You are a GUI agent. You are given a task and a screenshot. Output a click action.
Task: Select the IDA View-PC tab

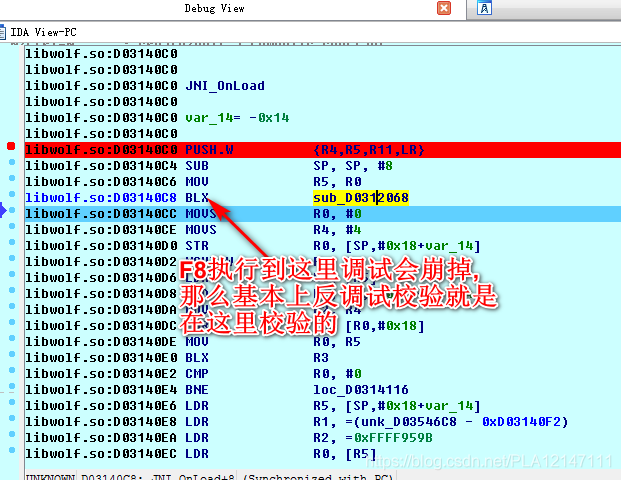43,32
